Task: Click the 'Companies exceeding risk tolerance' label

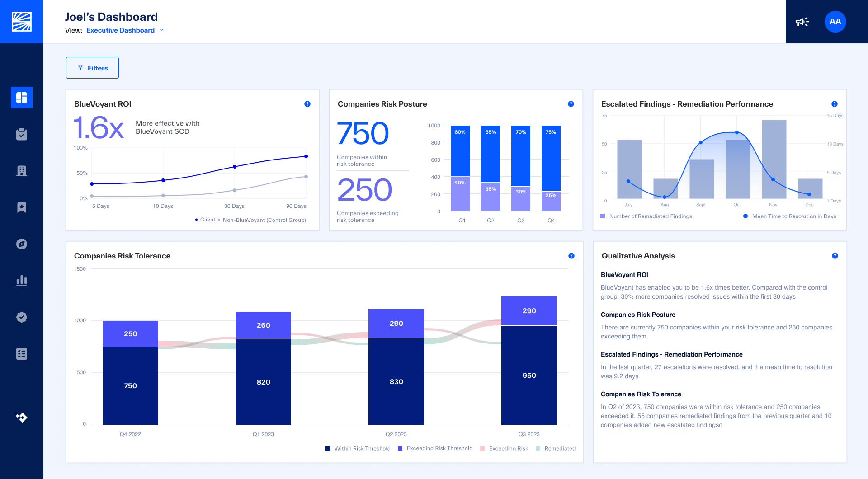Action: click(x=368, y=216)
